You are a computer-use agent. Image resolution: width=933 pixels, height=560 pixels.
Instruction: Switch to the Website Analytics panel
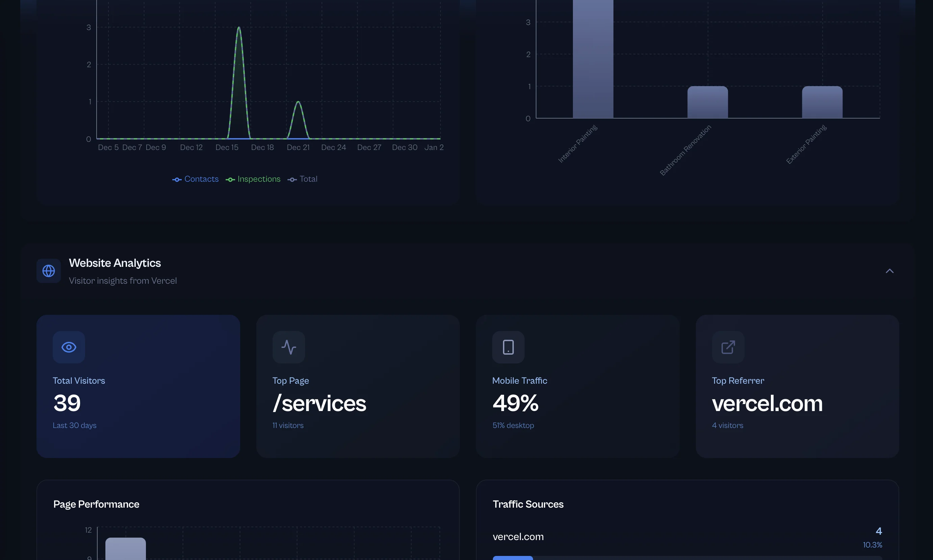click(x=115, y=263)
